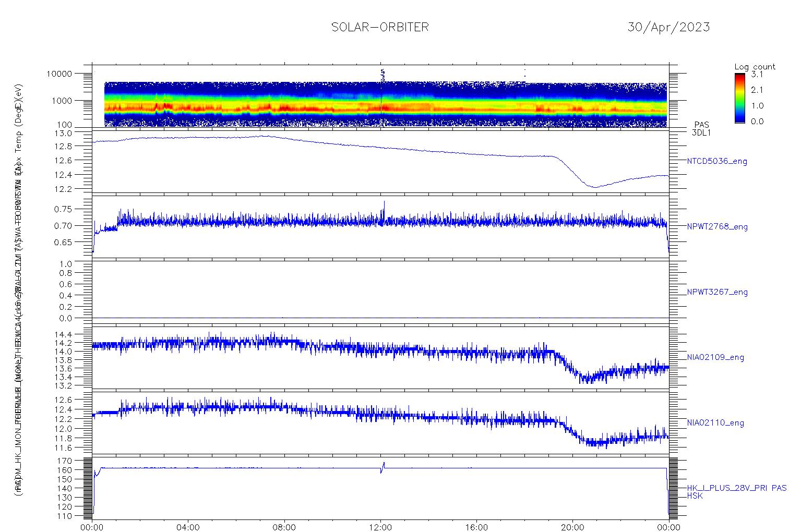Screen dimensions: 789x532
Task: Click the 04:00 time axis tick label
Action: click(x=188, y=527)
